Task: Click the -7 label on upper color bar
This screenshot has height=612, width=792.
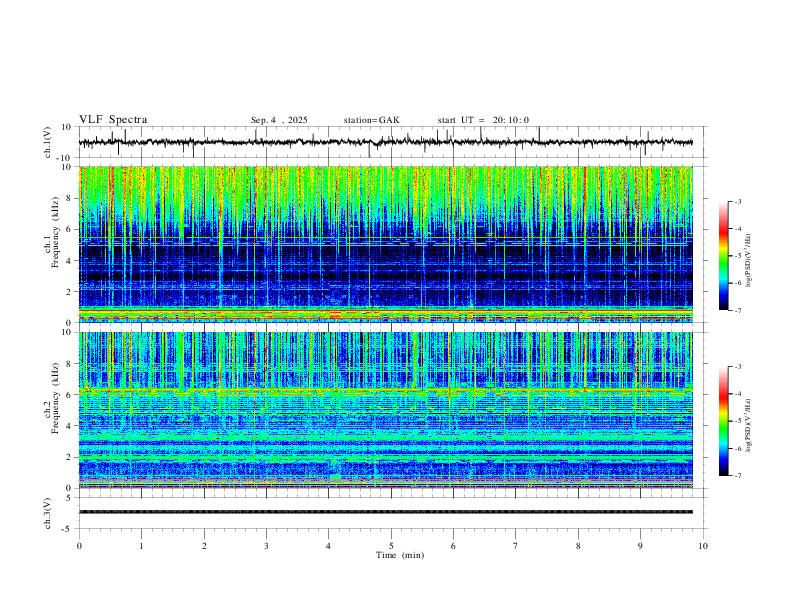Action: point(737,310)
